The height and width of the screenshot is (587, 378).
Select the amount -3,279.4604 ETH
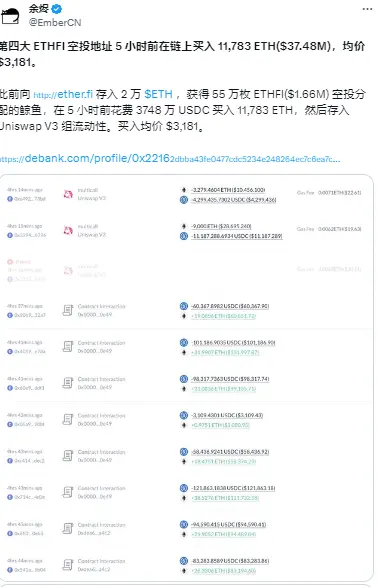(228, 190)
